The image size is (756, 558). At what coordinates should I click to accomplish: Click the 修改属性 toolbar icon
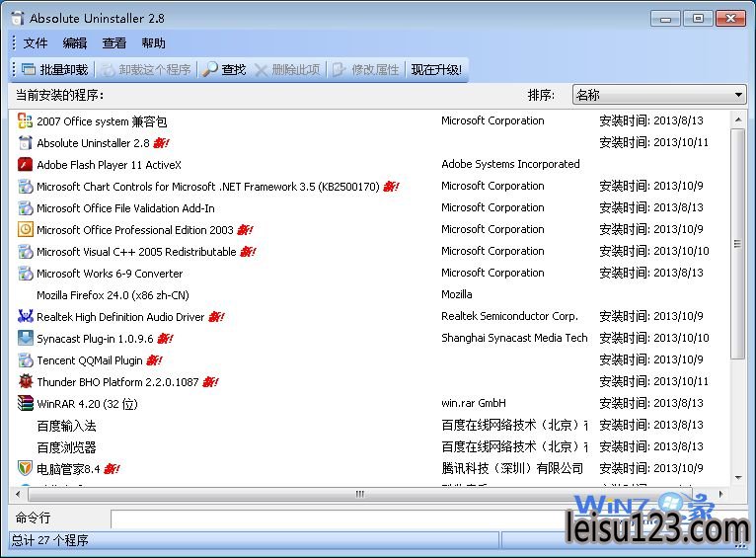(x=339, y=69)
